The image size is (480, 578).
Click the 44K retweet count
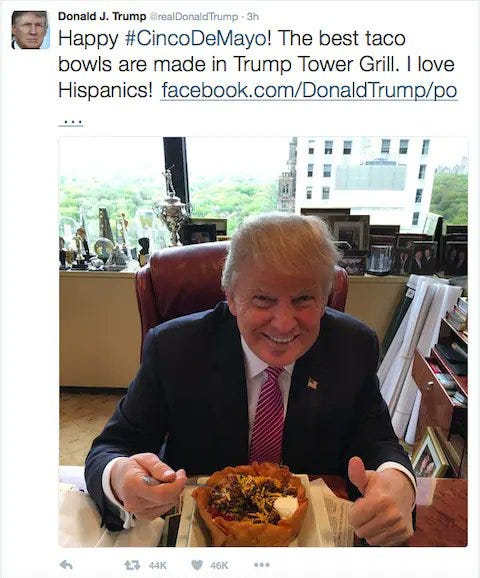(158, 565)
